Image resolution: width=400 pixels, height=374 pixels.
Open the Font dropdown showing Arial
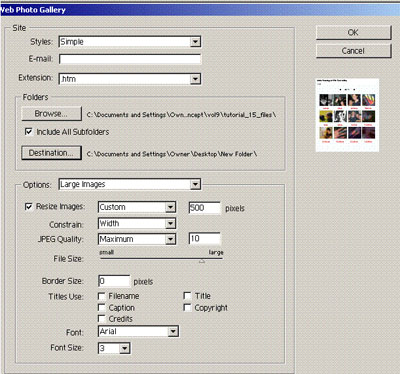point(138,331)
